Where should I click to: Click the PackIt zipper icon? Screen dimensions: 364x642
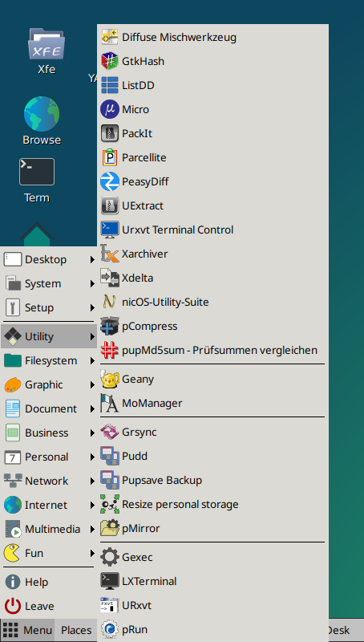tap(110, 133)
